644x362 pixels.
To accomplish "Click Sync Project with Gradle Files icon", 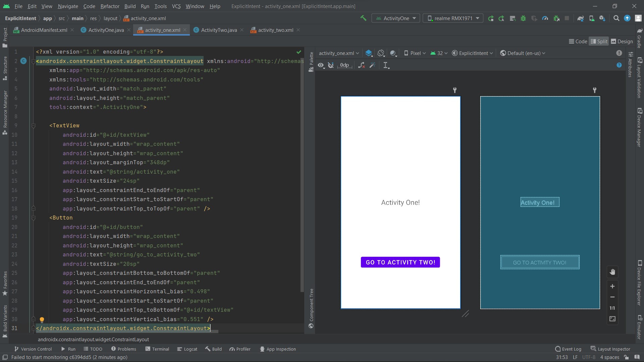I will pos(581,18).
